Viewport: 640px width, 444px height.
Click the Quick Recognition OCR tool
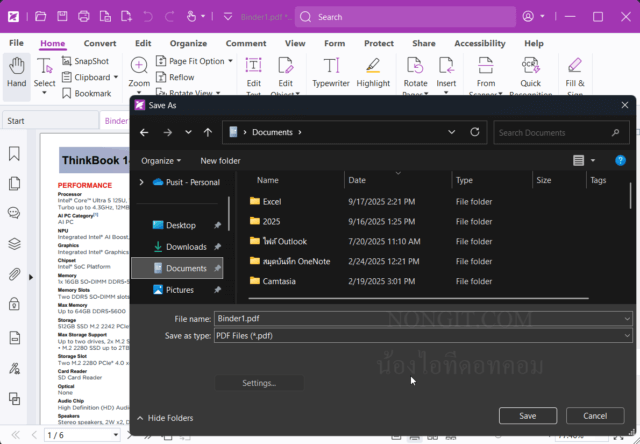click(x=531, y=75)
